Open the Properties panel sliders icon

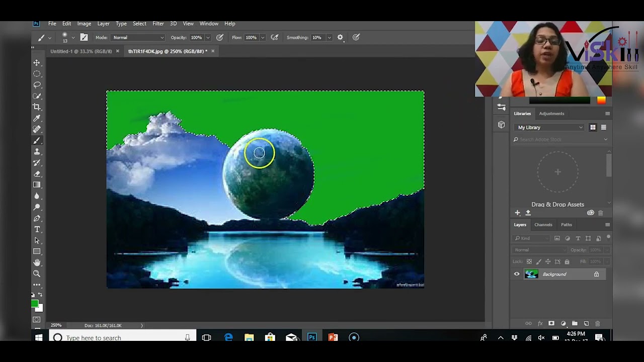(501, 107)
